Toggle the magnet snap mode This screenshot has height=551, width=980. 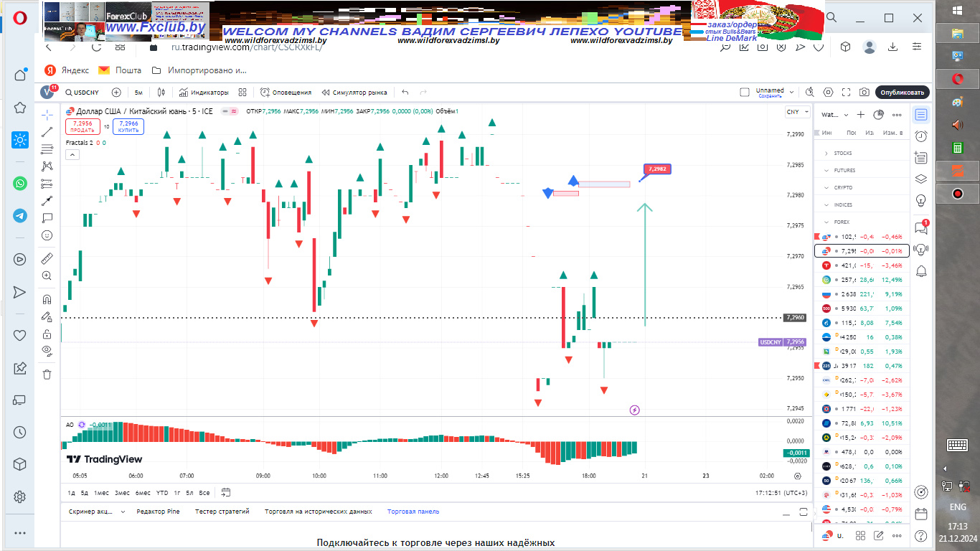click(x=47, y=299)
